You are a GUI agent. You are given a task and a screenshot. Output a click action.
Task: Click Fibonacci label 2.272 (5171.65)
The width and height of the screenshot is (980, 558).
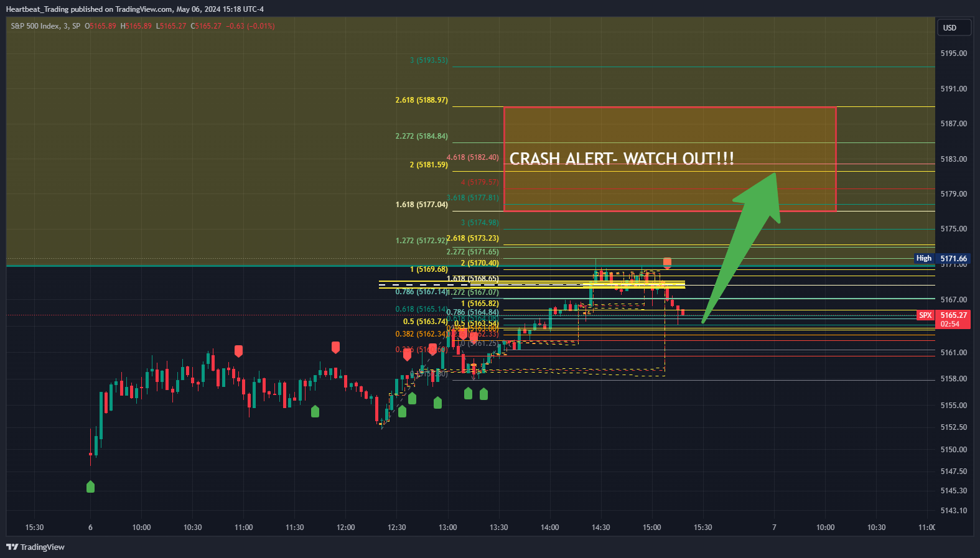473,252
